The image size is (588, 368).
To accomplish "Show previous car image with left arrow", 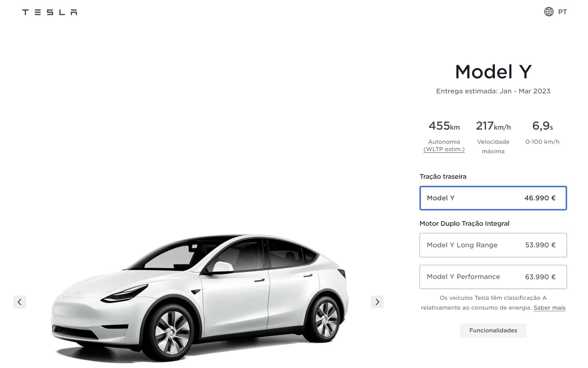I will [x=20, y=302].
